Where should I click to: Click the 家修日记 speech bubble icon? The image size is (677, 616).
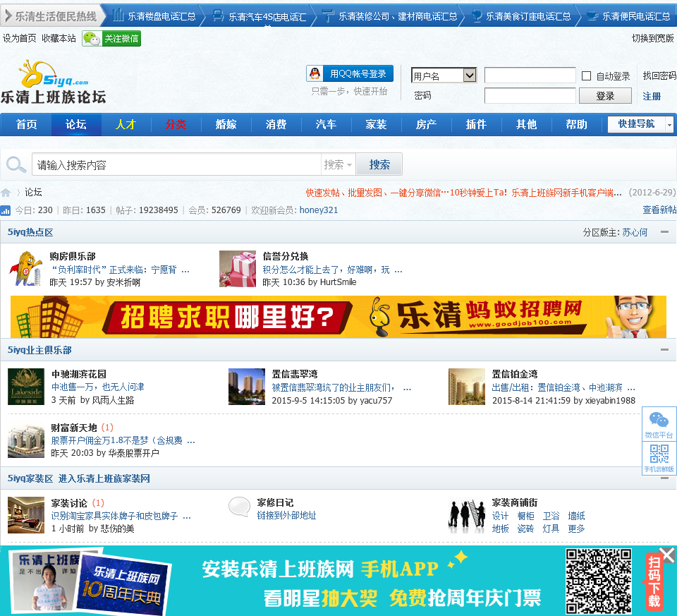239,507
